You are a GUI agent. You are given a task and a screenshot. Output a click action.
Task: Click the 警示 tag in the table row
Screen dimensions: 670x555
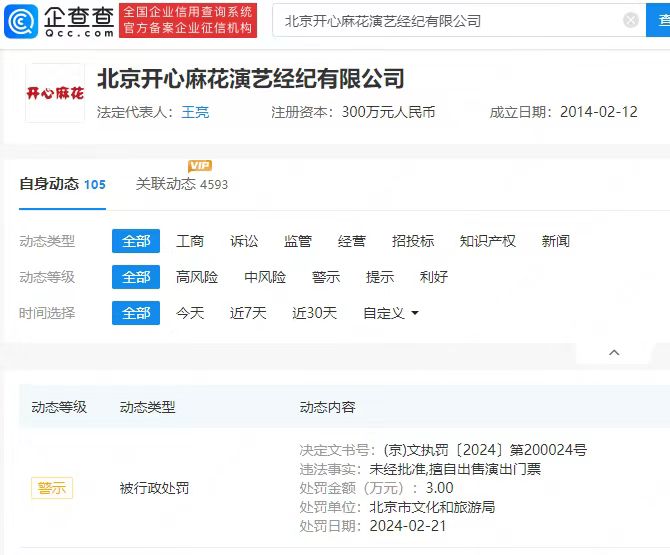click(51, 488)
